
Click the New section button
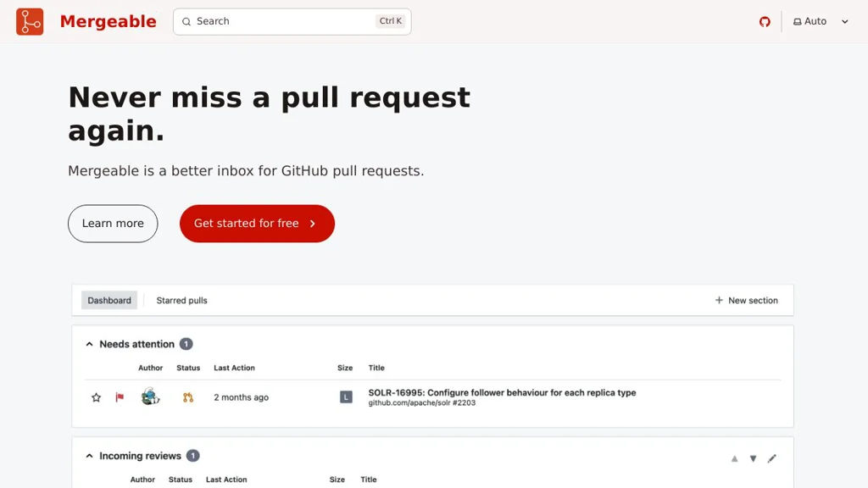tap(746, 301)
